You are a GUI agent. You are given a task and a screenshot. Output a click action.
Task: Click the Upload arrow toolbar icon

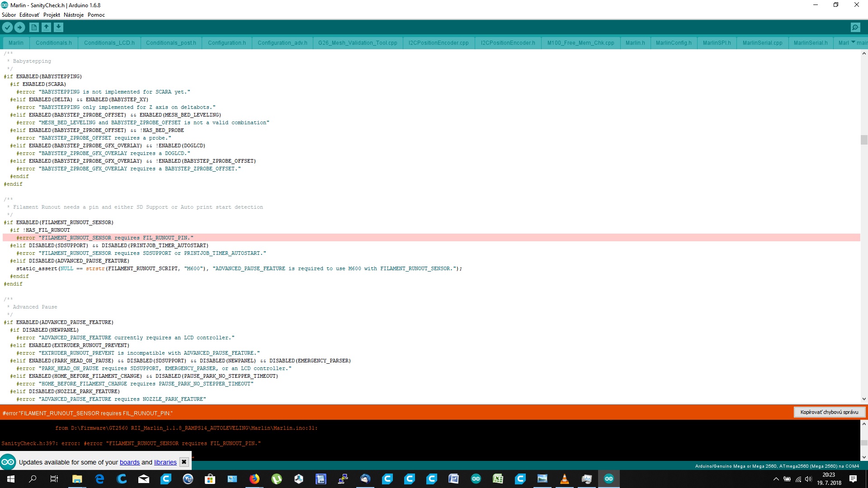pos(19,28)
